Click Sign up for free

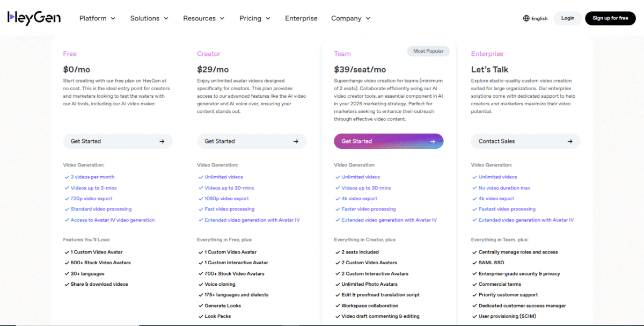pyautogui.click(x=610, y=18)
